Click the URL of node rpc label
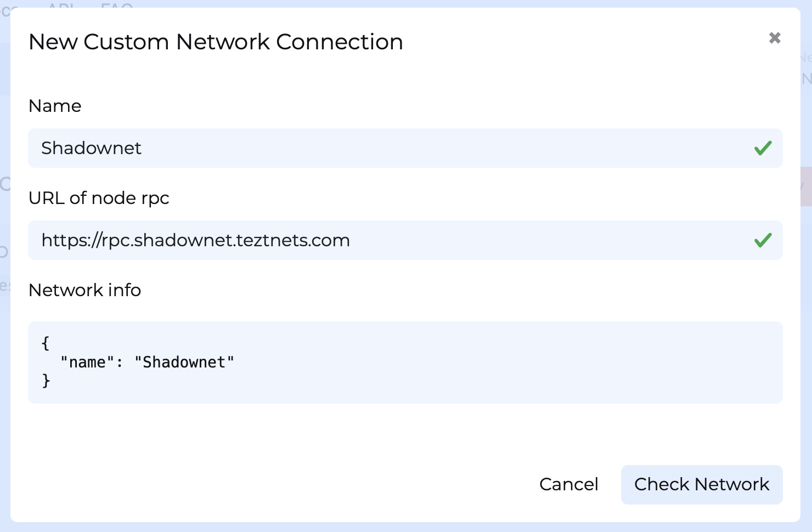Screen dimensions: 812x532 [x=99, y=198]
